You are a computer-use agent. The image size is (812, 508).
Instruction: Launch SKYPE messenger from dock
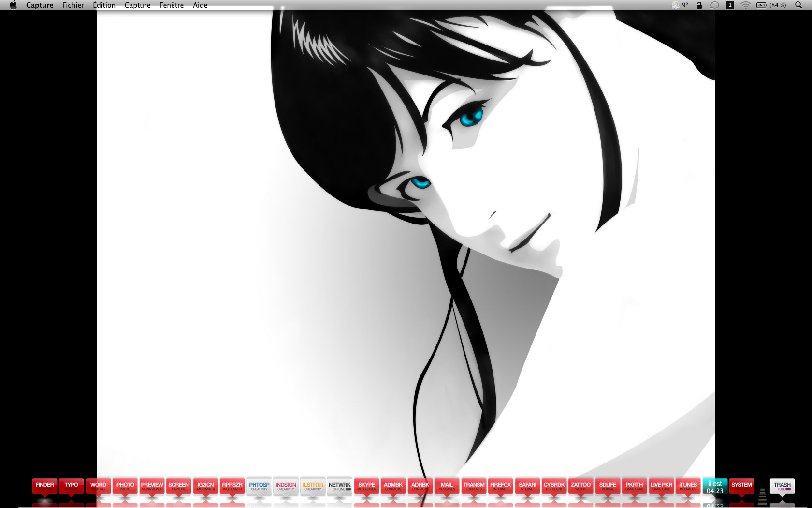pos(366,486)
